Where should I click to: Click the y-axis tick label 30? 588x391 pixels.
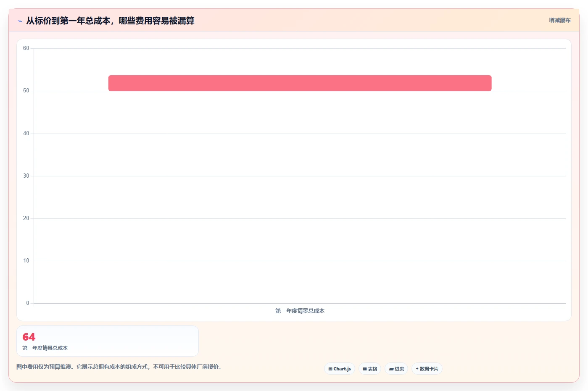26,176
